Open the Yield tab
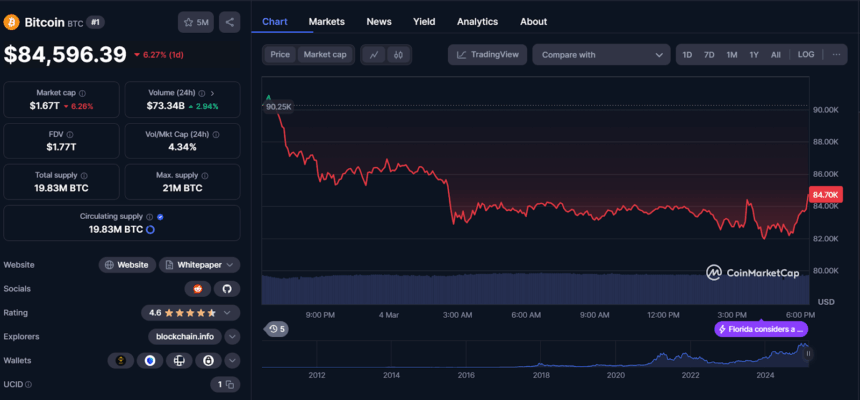The height and width of the screenshot is (400, 860). [x=424, y=22]
